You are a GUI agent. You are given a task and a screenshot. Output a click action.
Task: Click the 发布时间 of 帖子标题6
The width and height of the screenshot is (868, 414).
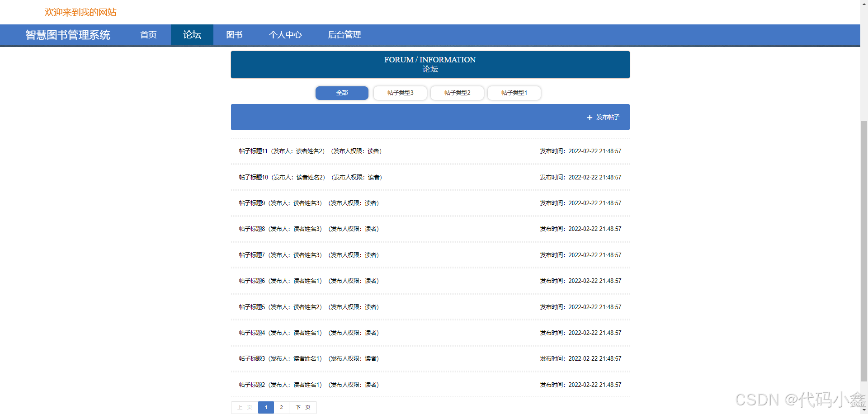580,281
